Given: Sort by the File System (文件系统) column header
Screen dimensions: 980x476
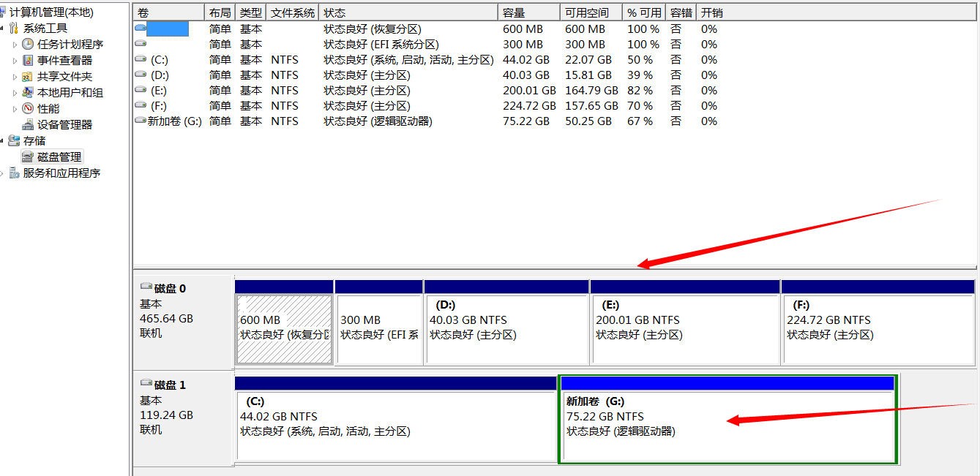Looking at the screenshot, I should (292, 12).
